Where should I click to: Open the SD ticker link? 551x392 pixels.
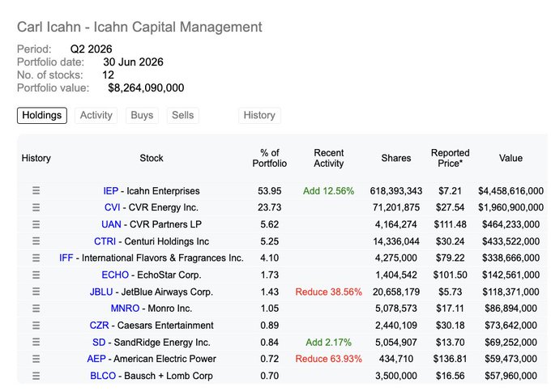(x=99, y=342)
